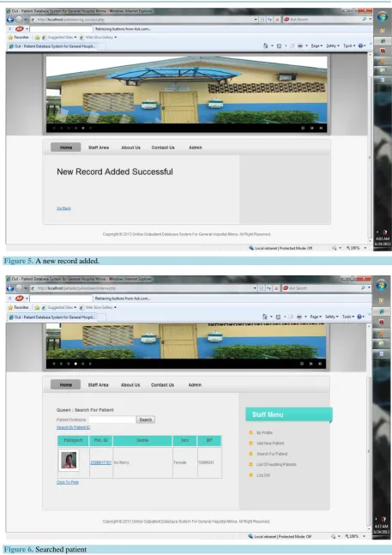Skip to the next banner slide on the patient-search page
Screen dimensions: 392x555
coord(320,364)
